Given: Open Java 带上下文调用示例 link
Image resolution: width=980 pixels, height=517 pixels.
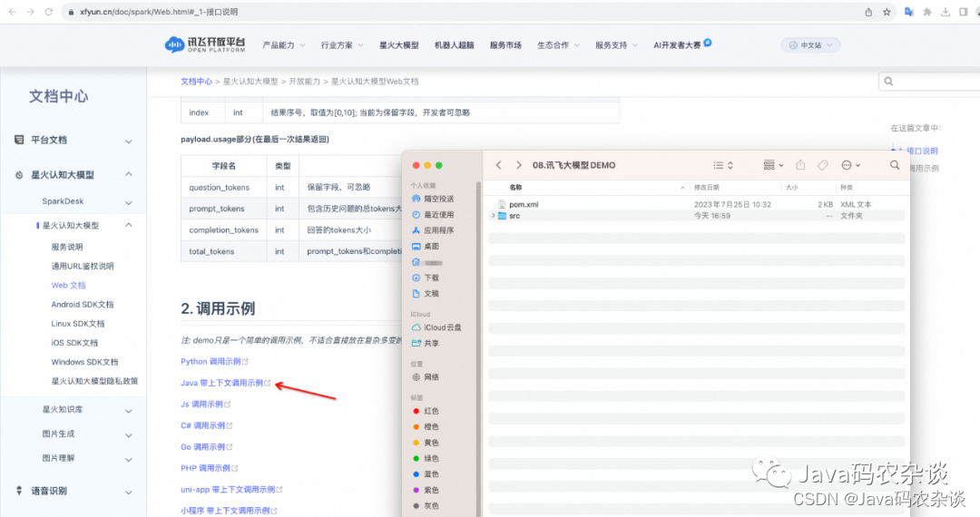Looking at the screenshot, I should 226,383.
